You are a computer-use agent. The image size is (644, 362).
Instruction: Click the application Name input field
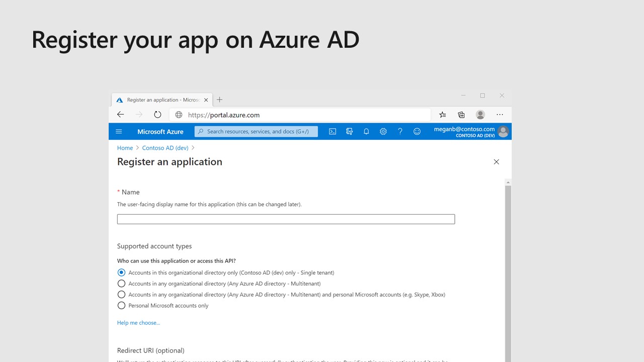[286, 219]
